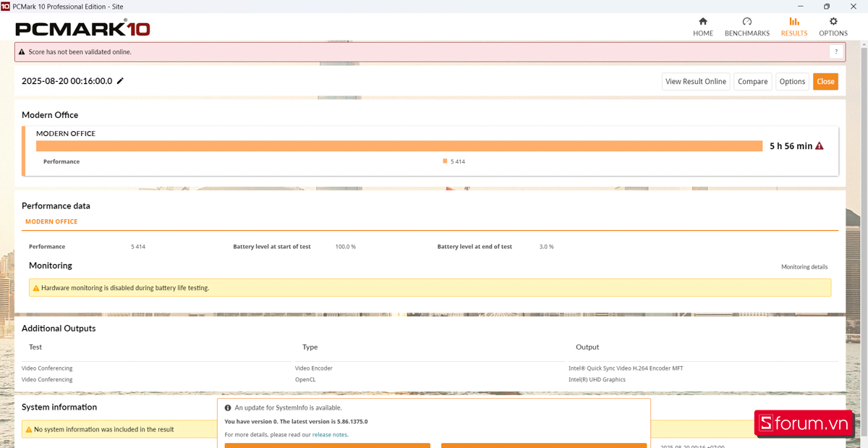Click View Result Online button

click(695, 82)
